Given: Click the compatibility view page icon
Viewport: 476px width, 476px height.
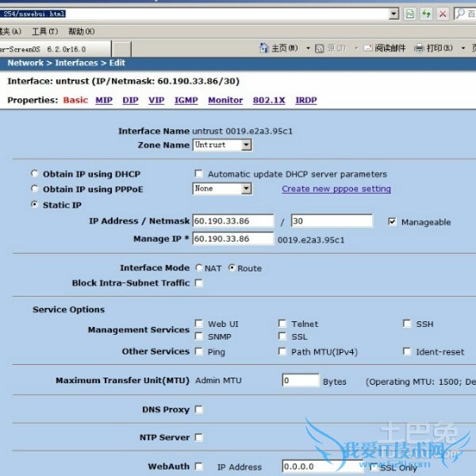Looking at the screenshot, I should 410,13.
